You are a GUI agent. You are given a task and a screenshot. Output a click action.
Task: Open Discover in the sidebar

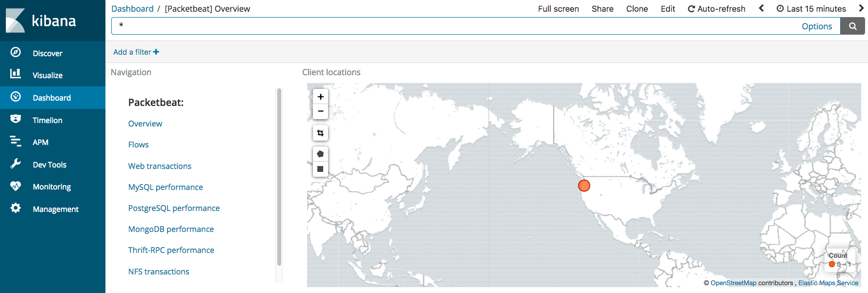pos(47,53)
